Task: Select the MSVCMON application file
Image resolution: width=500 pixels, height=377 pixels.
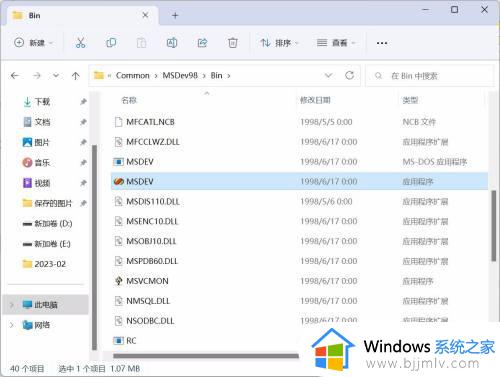Action: pos(299,281)
